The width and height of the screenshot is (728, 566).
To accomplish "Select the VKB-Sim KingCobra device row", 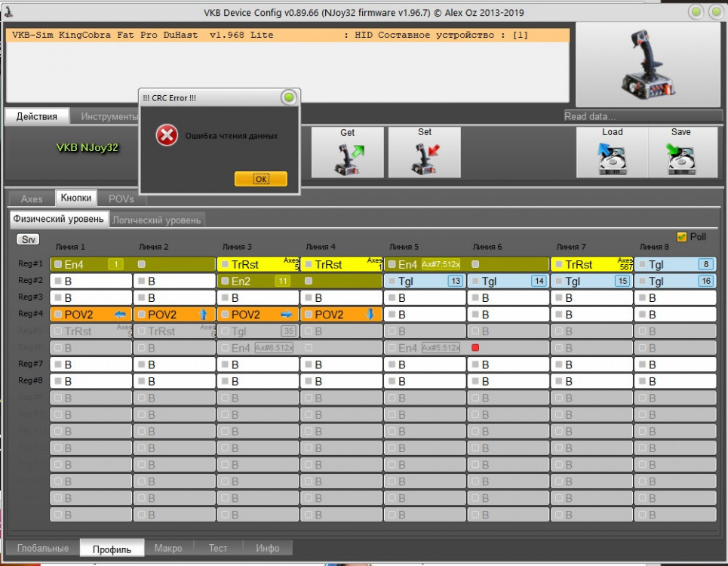I will pyautogui.click(x=287, y=35).
